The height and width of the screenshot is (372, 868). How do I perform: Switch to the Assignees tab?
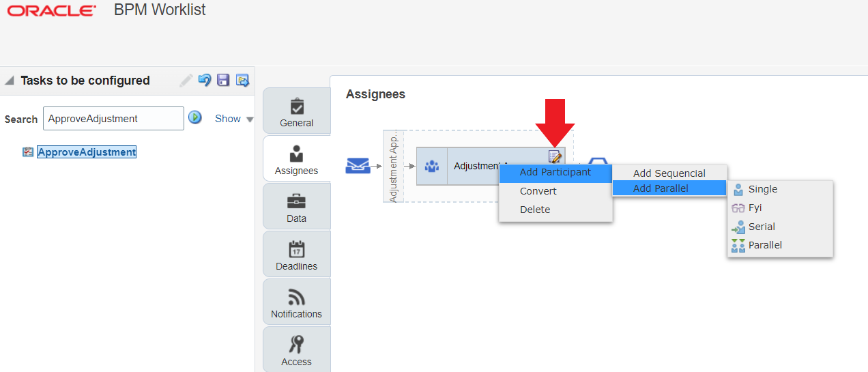(297, 158)
